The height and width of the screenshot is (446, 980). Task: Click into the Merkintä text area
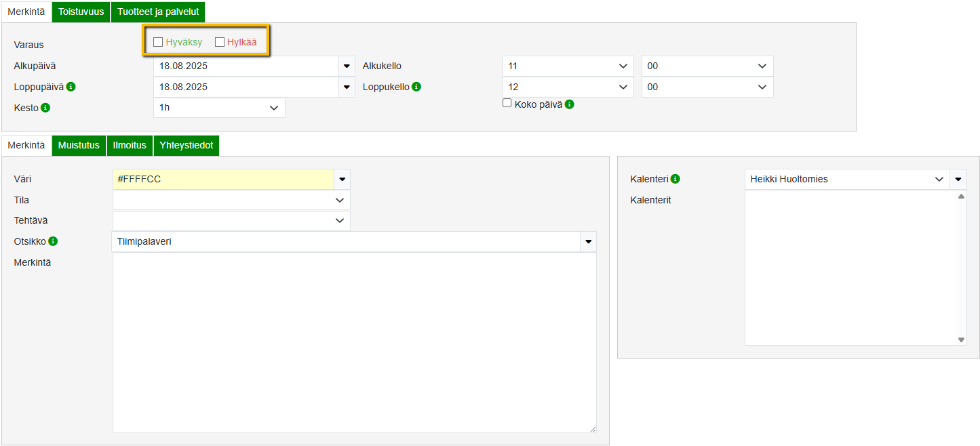354,342
